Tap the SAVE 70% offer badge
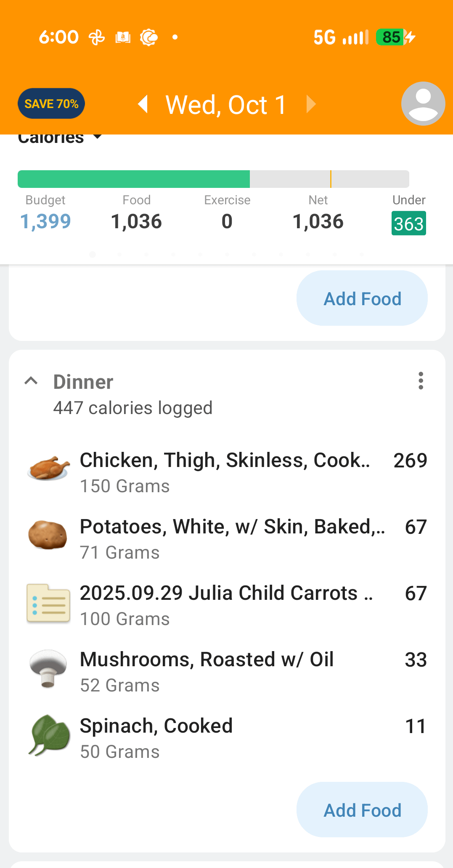 pos(51,103)
